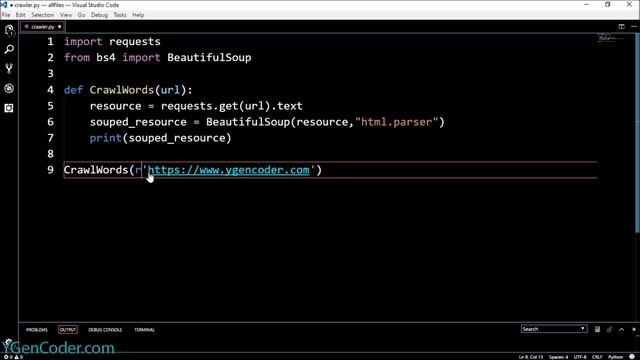
Task: Maximize the bottom panel with chevron
Action: pos(622,329)
